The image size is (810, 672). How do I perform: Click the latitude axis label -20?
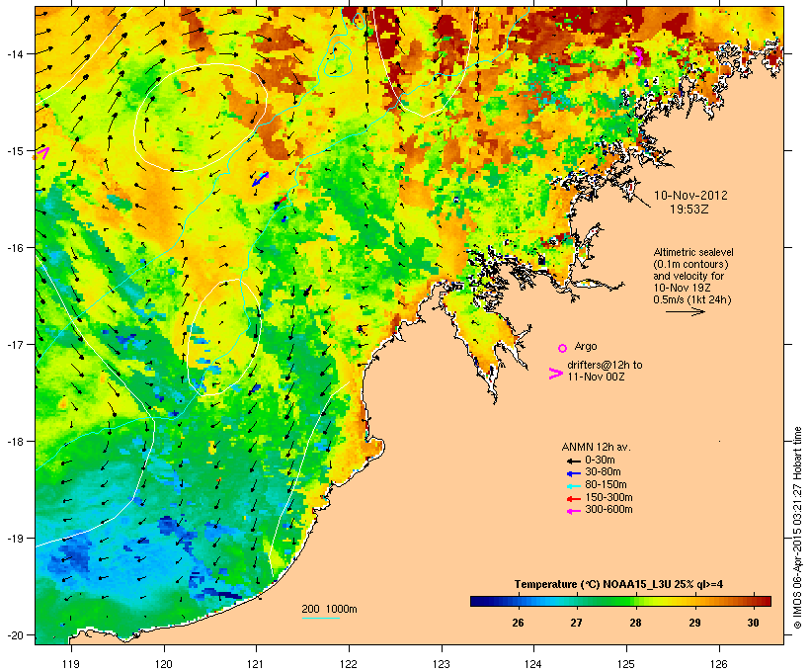pos(14,634)
